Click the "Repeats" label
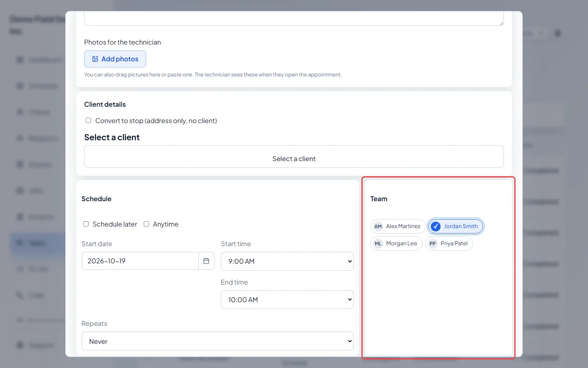Image resolution: width=588 pixels, height=368 pixels. tap(94, 323)
